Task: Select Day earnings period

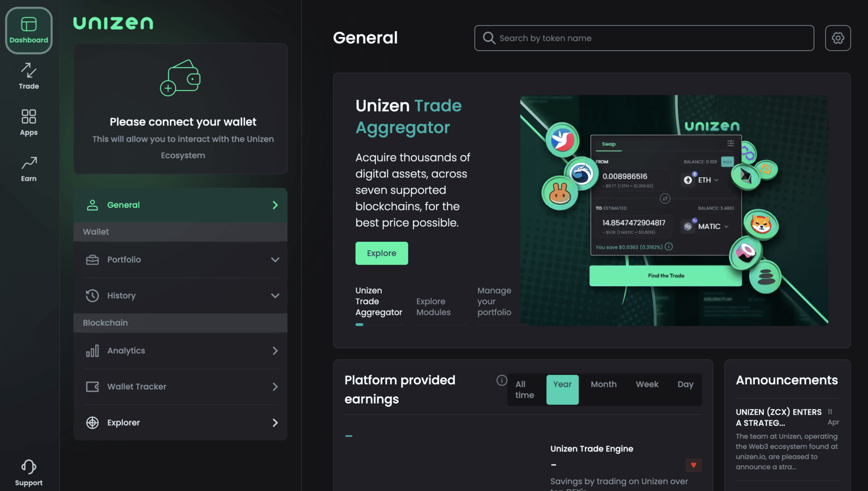Action: point(685,384)
